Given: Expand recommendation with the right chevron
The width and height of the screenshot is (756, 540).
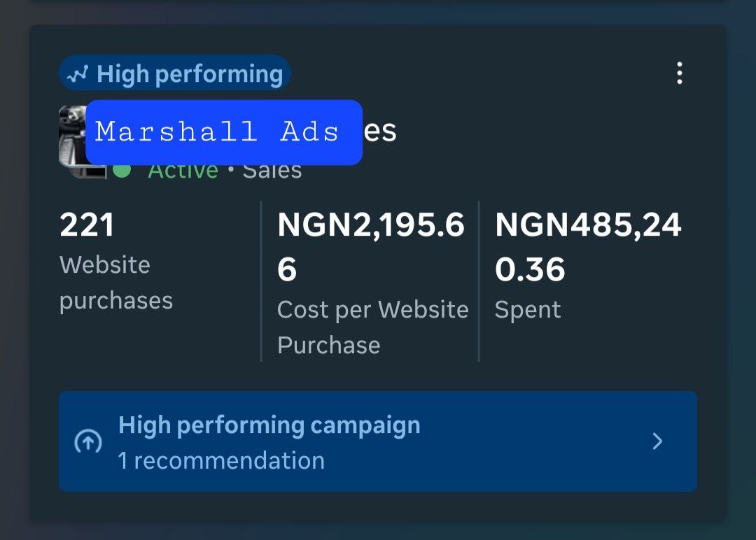Looking at the screenshot, I should 657,441.
